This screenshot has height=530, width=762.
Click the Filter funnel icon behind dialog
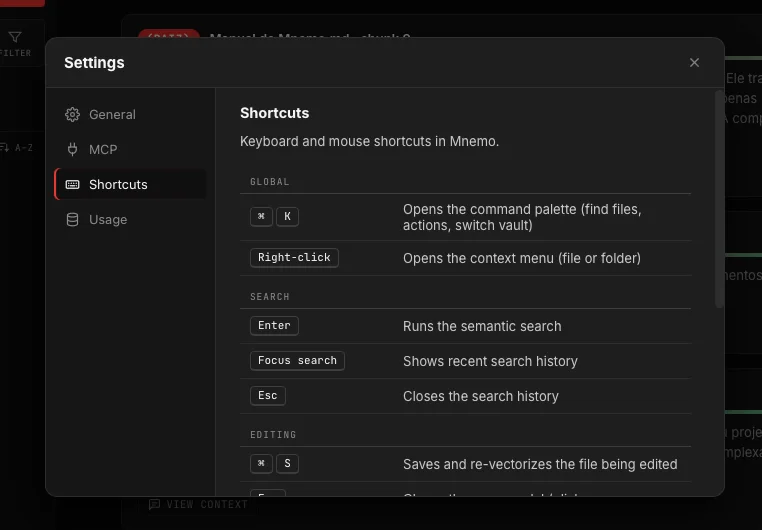tap(15, 37)
